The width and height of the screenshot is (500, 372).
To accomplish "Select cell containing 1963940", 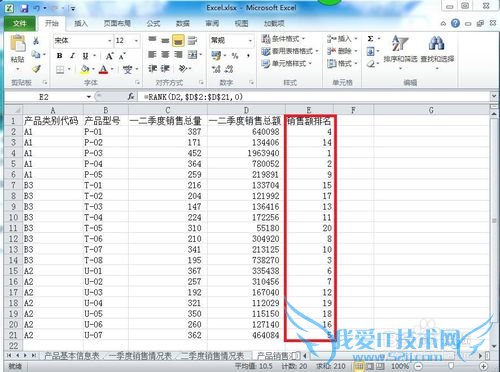I will click(x=246, y=153).
